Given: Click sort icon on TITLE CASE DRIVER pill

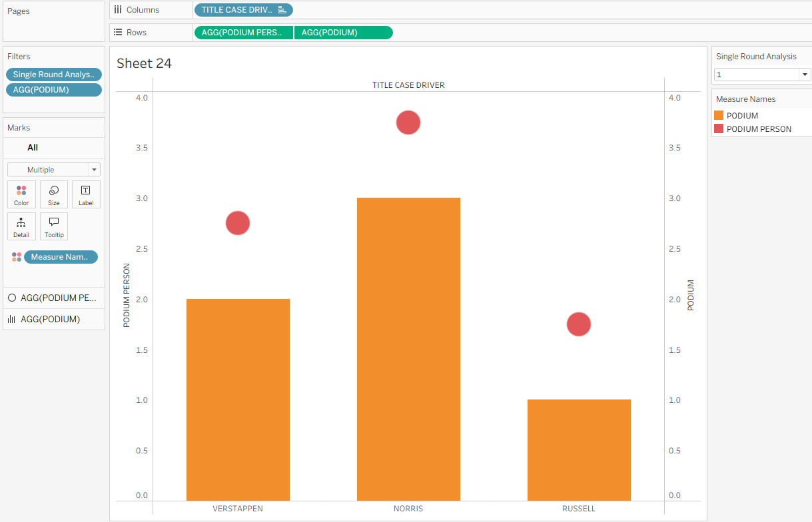Looking at the screenshot, I should click(282, 10).
